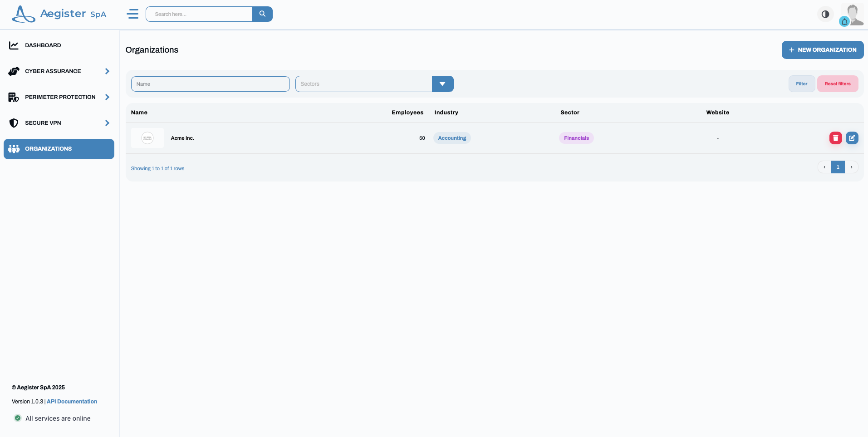Click the Version 1.0.3 text
The width and height of the screenshot is (868, 437).
pos(27,402)
